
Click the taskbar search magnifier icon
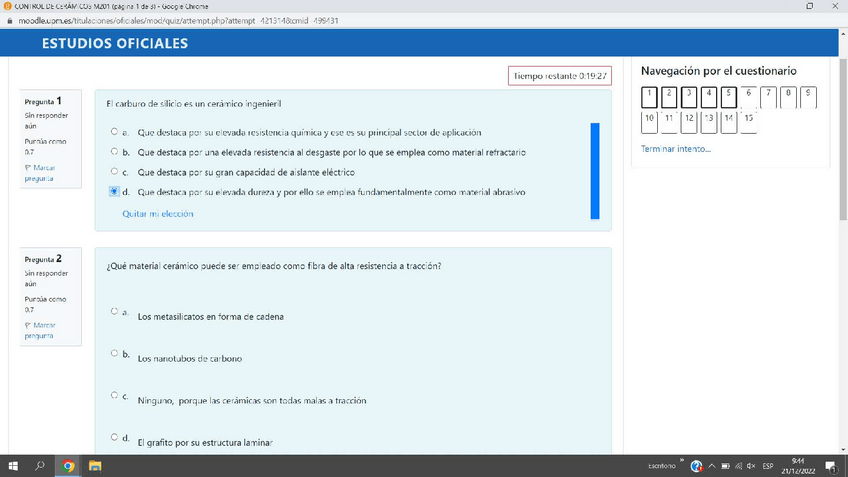(x=40, y=466)
